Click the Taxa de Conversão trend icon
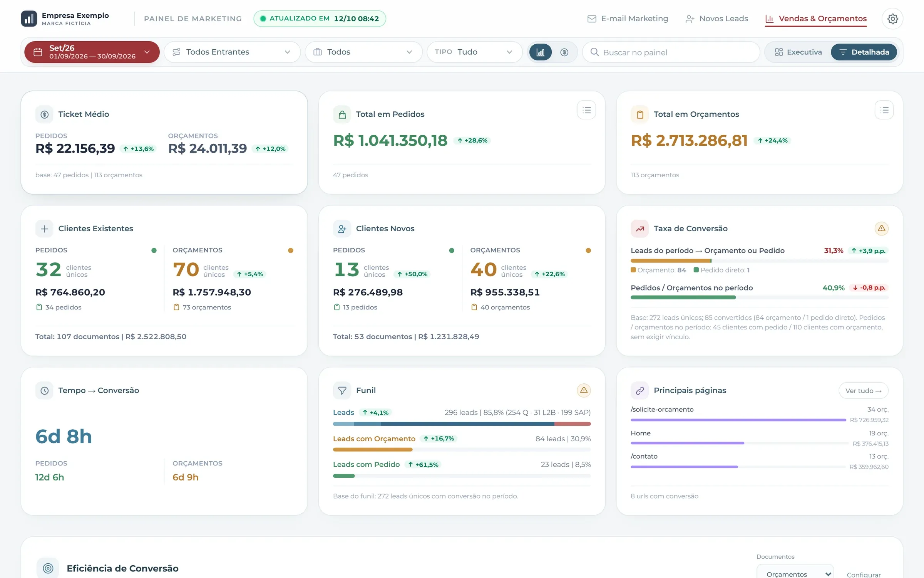924x578 pixels. pos(639,229)
